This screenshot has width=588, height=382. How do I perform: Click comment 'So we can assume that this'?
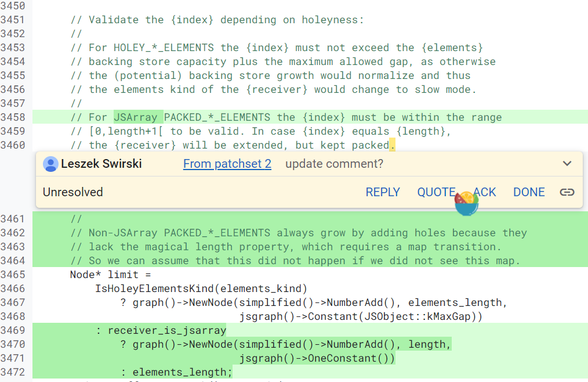(x=295, y=260)
